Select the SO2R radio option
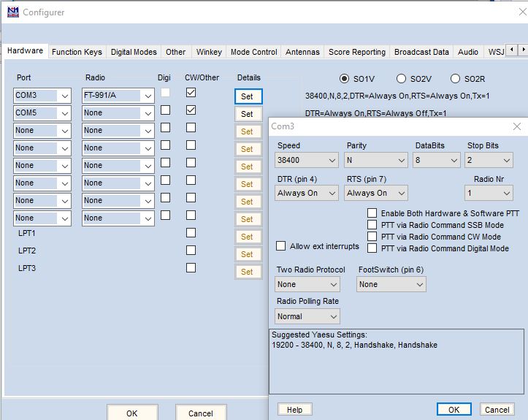This screenshot has height=420, width=528. 456,79
